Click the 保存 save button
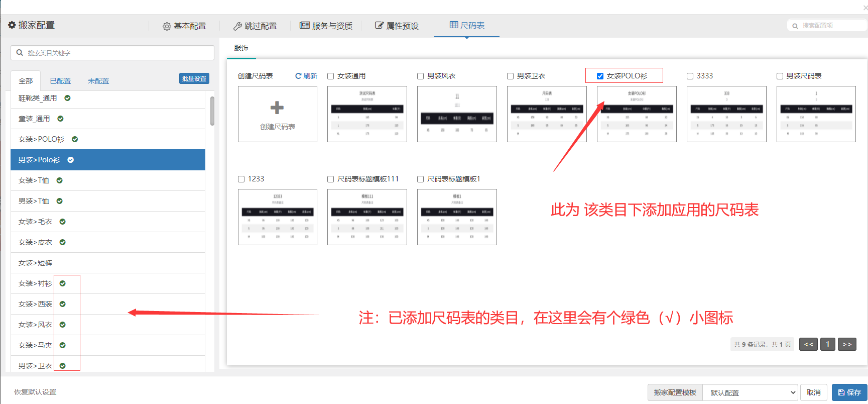868x404 pixels. (x=849, y=392)
